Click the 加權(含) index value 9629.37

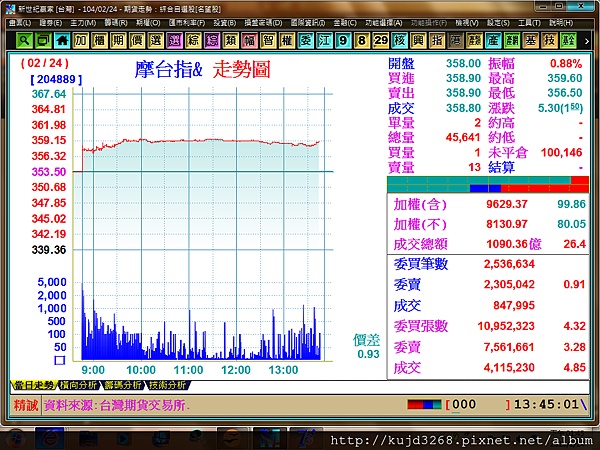507,204
